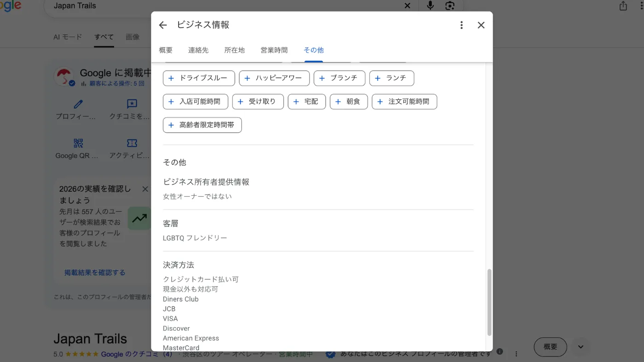Click the 掲載結果を確認する link

point(95,272)
